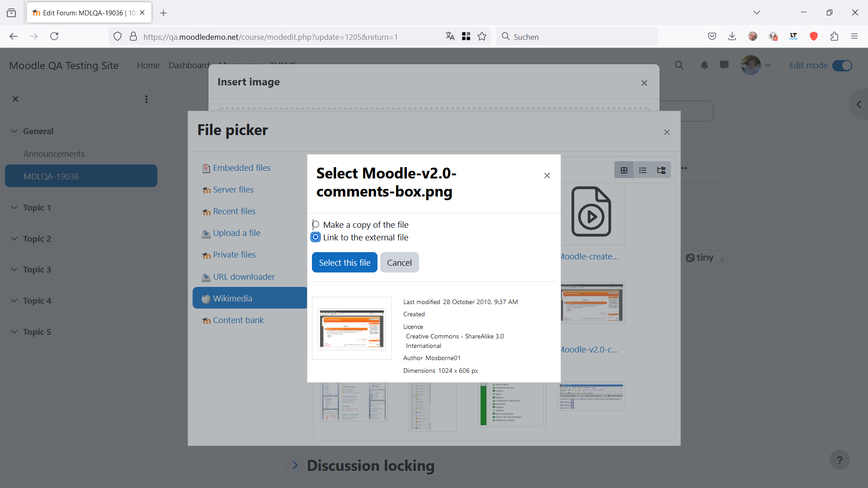Select the Wikimedia repository
Viewport: 868px width, 488px height.
[x=250, y=298]
